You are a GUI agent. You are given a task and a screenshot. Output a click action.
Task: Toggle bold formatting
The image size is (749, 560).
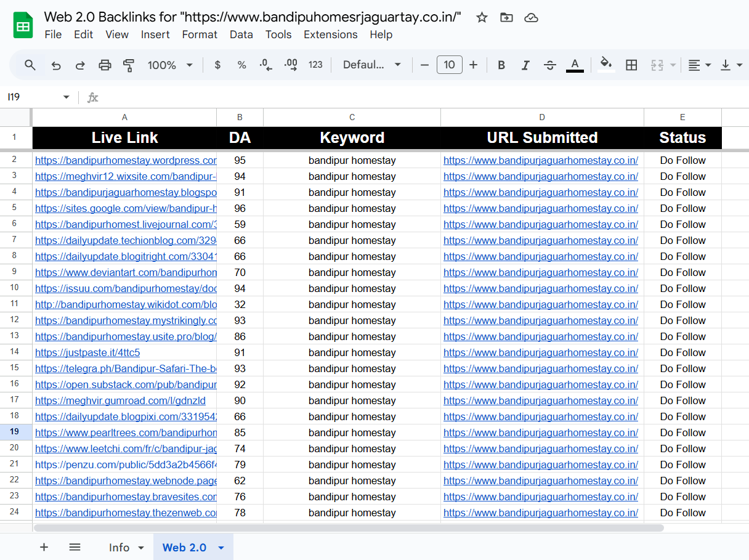coord(501,65)
